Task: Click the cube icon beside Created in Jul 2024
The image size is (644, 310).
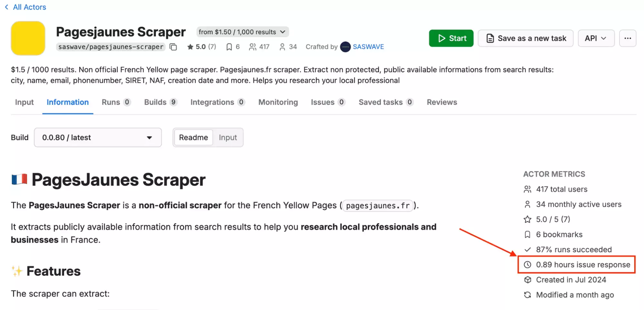Action: coord(527,280)
